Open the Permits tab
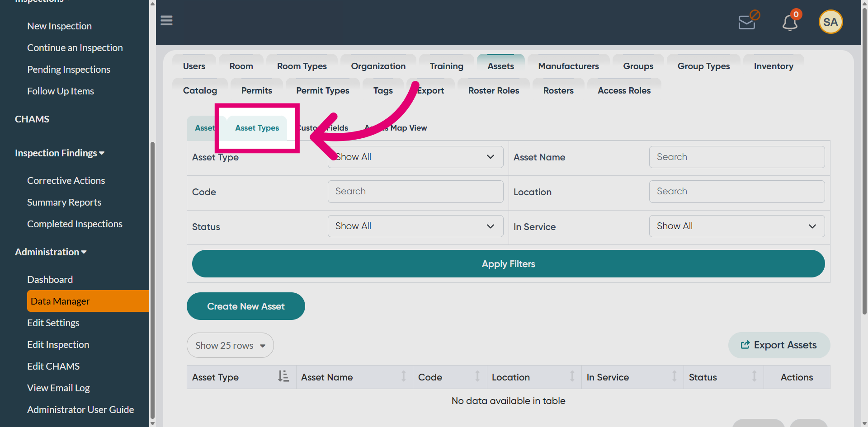This screenshot has width=868, height=427. click(x=256, y=90)
